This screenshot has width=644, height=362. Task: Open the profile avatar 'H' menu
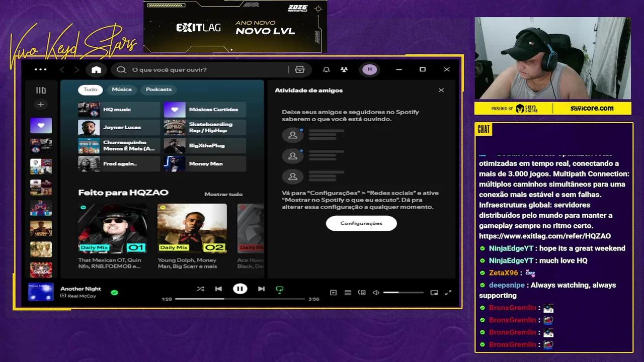(x=370, y=69)
